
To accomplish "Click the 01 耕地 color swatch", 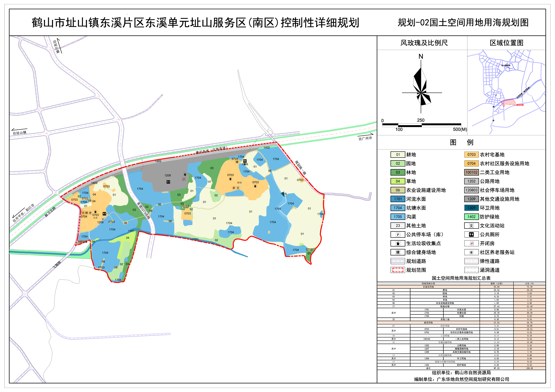I will pos(398,155).
